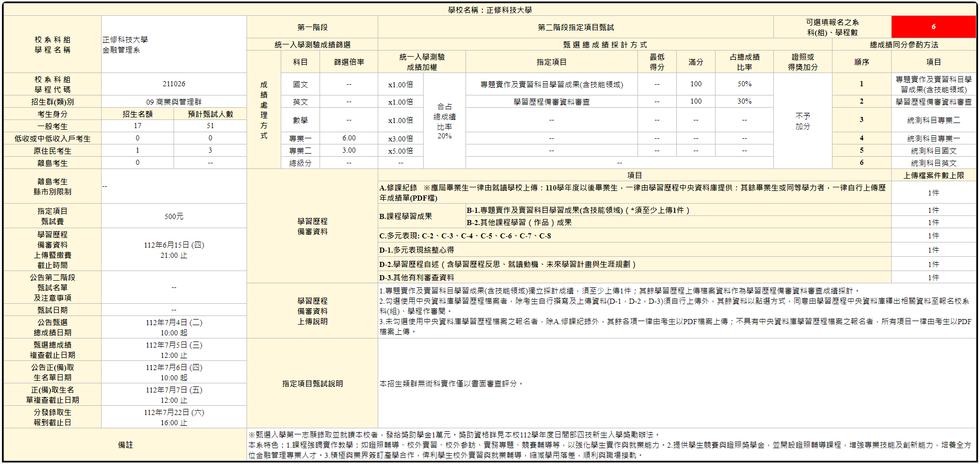Click the 指定項目甄試說明 label

(x=312, y=383)
